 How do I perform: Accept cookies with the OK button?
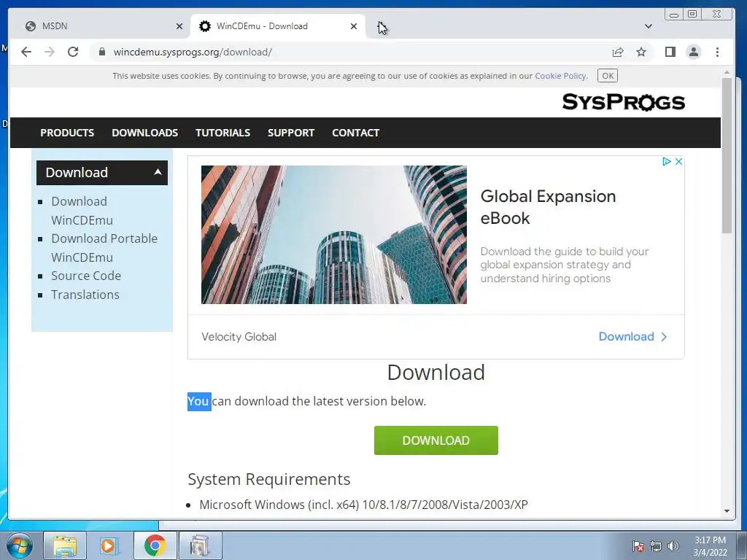(608, 76)
